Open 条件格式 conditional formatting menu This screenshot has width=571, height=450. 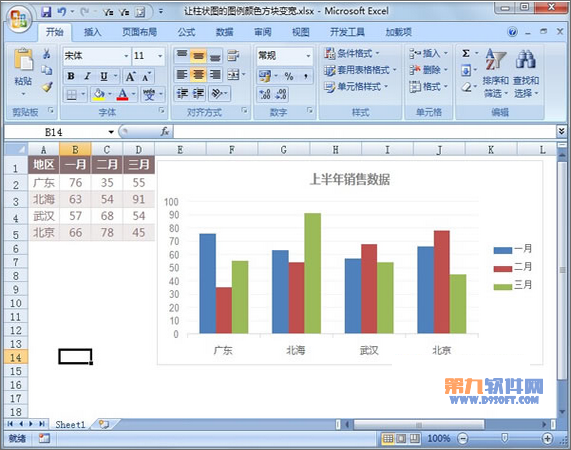pos(352,54)
